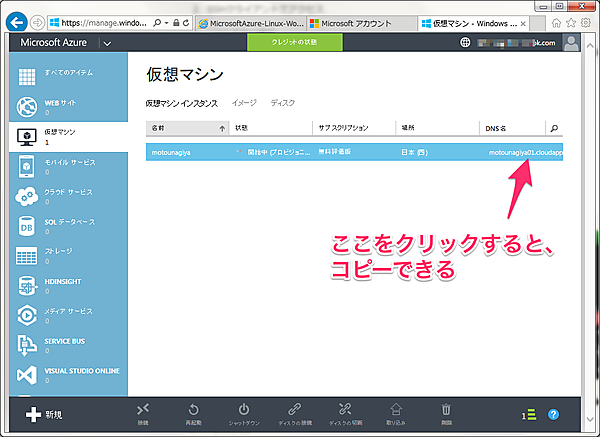Click the 取り込み (Capture) icon
Viewport: 600px width, 437px height.
(x=396, y=408)
